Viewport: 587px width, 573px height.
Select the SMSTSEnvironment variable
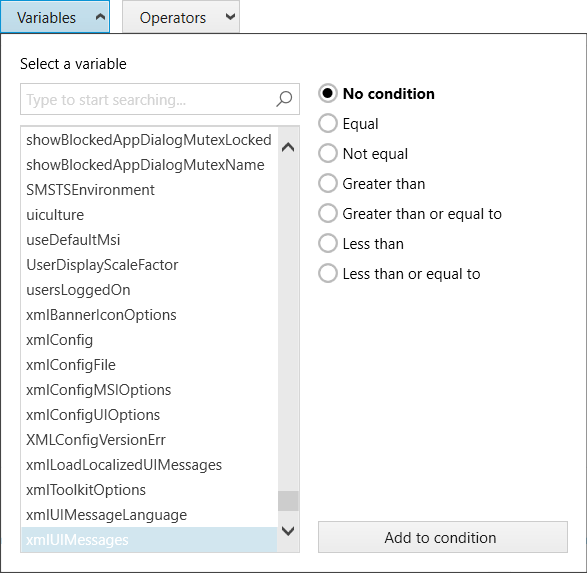pyautogui.click(x=149, y=190)
